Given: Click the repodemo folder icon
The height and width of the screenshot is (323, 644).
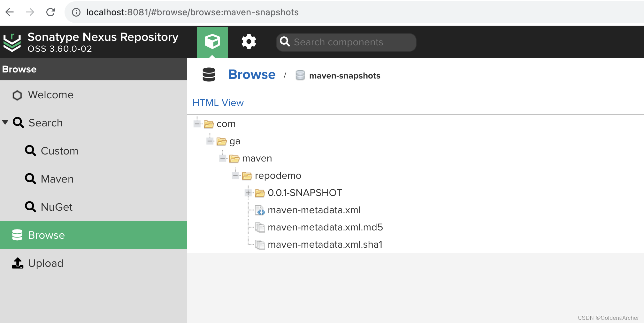Looking at the screenshot, I should tap(247, 176).
